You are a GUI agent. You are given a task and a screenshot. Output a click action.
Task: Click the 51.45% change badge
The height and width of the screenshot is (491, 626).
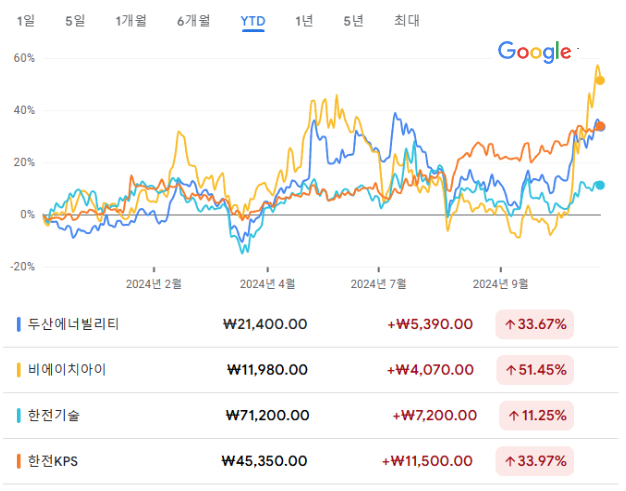[535, 370]
